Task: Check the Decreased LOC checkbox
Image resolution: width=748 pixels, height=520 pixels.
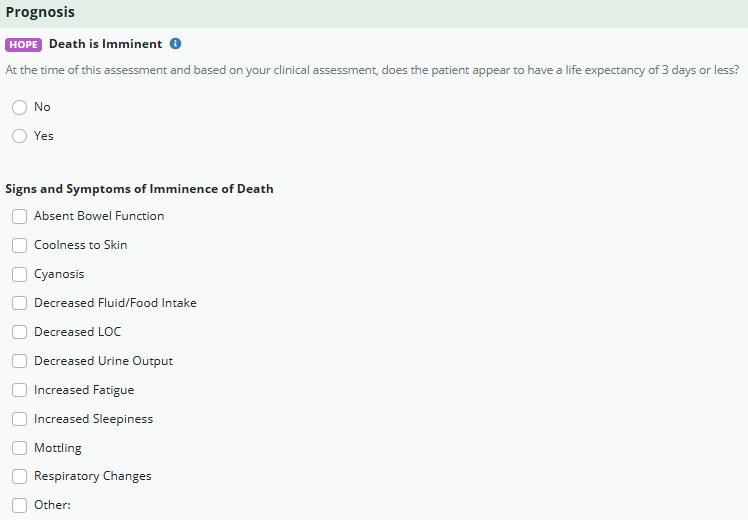Action: pyautogui.click(x=19, y=332)
